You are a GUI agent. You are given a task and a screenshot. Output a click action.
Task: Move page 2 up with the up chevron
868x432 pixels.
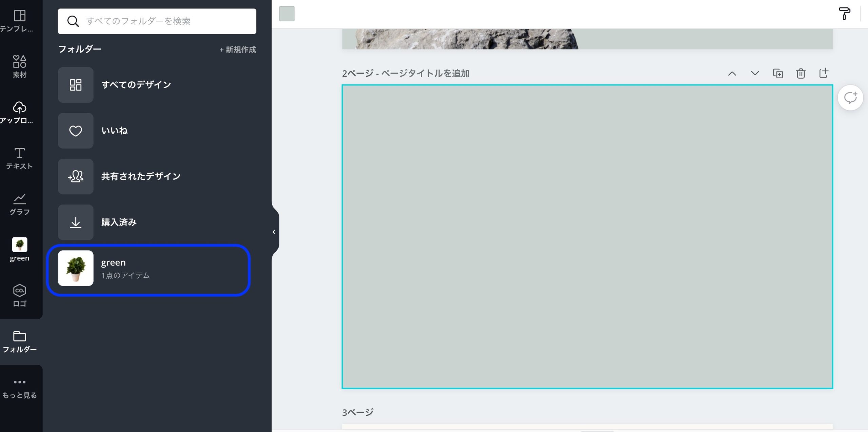click(x=732, y=73)
